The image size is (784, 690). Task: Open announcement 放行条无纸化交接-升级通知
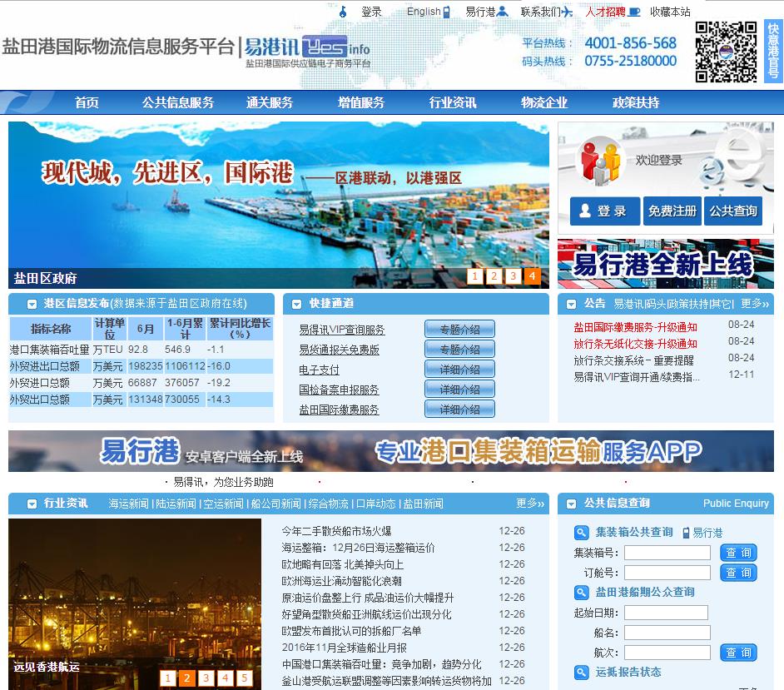pos(635,344)
